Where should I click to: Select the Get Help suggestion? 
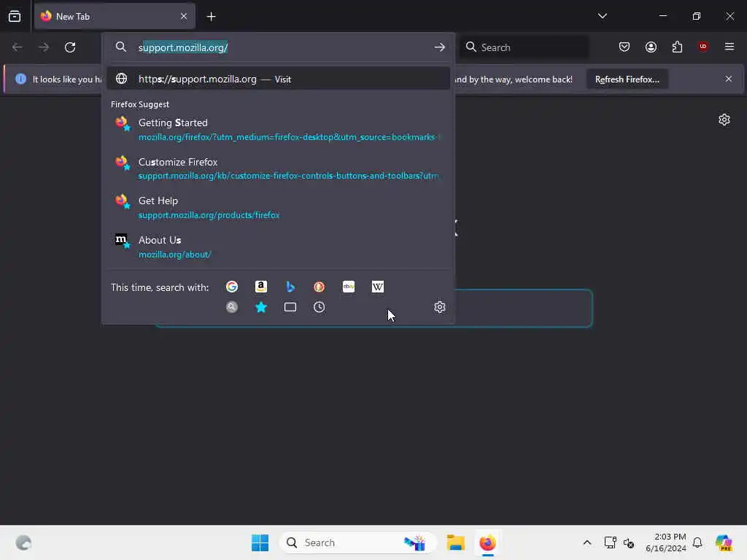278,208
